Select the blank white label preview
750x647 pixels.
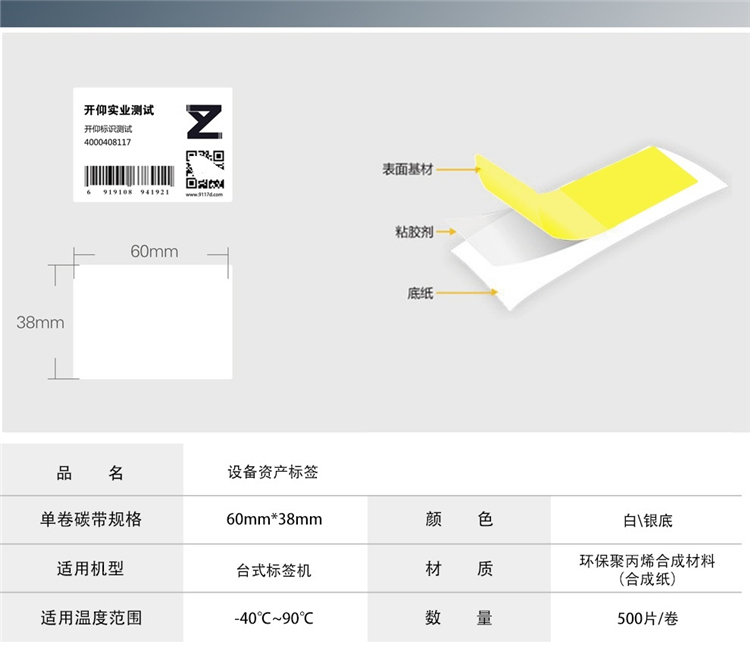pyautogui.click(x=152, y=322)
